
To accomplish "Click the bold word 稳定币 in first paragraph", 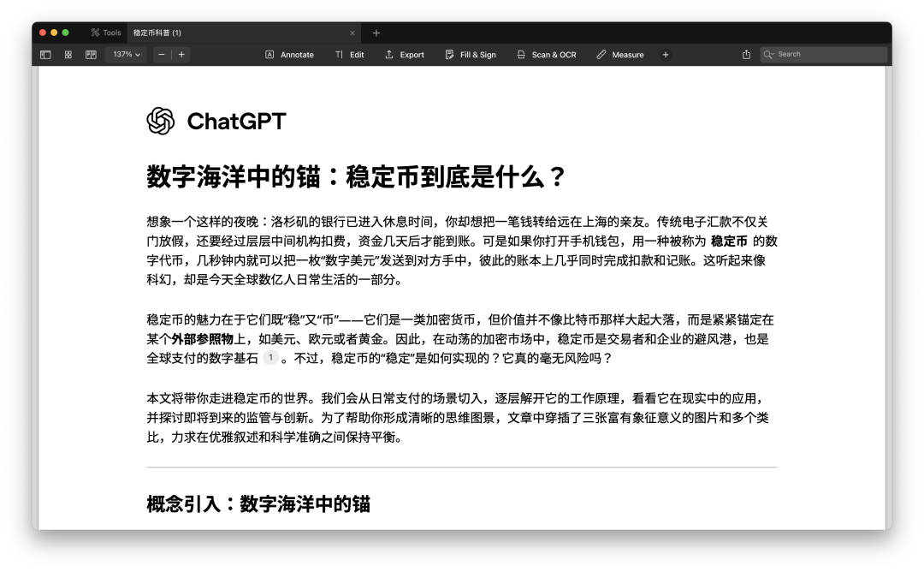I will 729,241.
